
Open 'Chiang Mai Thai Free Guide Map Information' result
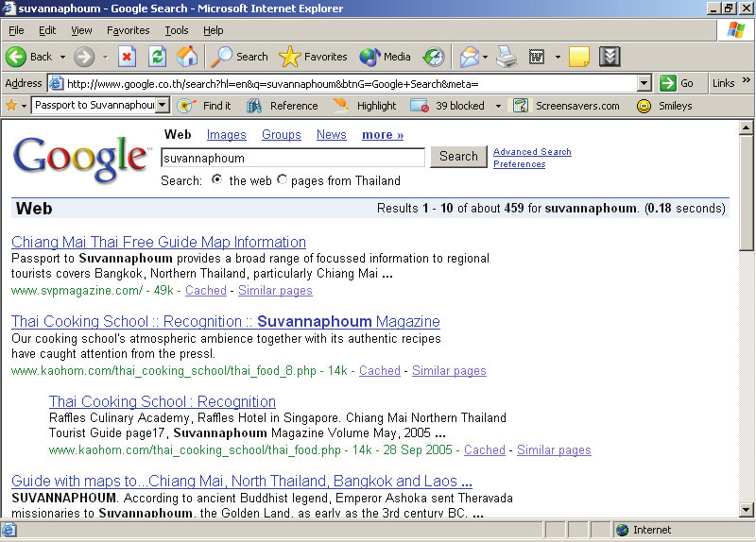click(159, 242)
